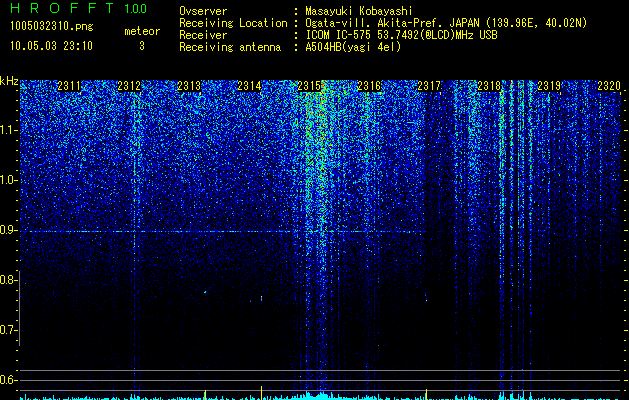Click the ICOM IC-575 receiver details
This screenshot has height=400, width=629.
[x=402, y=35]
